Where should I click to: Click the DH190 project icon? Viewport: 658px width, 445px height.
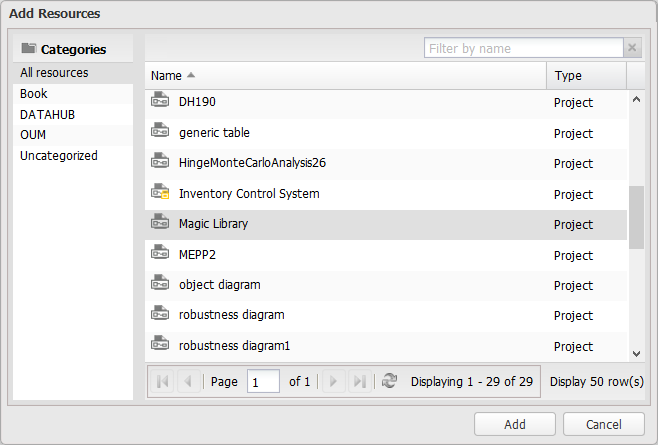click(160, 101)
